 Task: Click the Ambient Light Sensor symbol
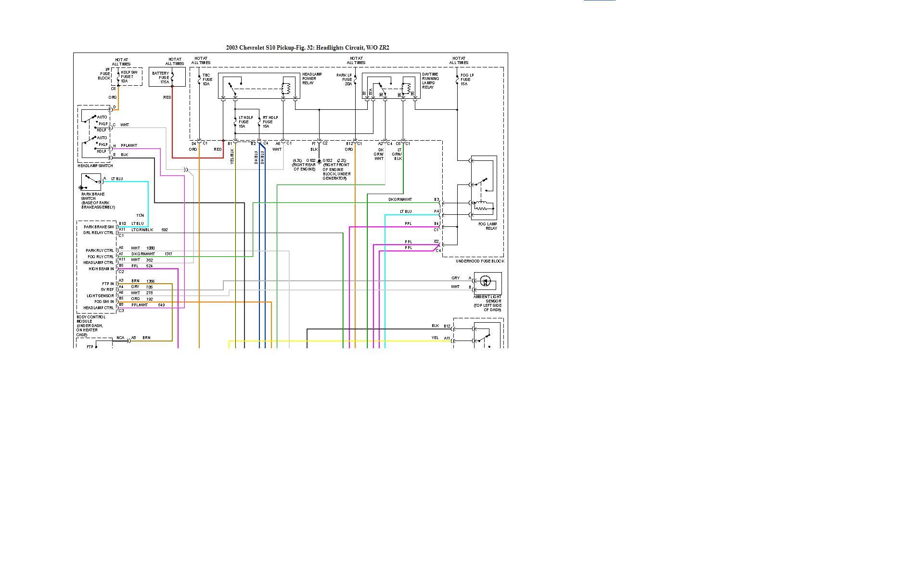coord(486,281)
